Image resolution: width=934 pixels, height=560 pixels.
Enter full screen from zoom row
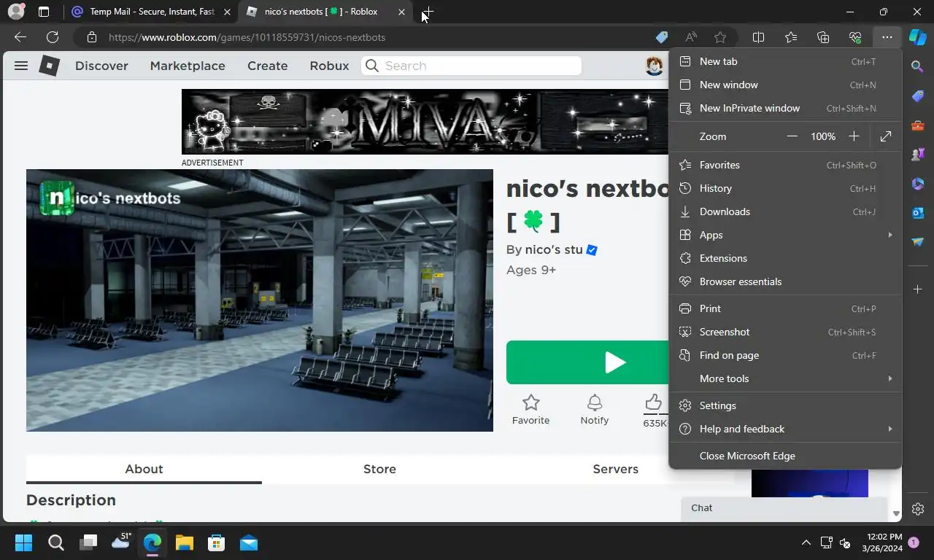[886, 136]
